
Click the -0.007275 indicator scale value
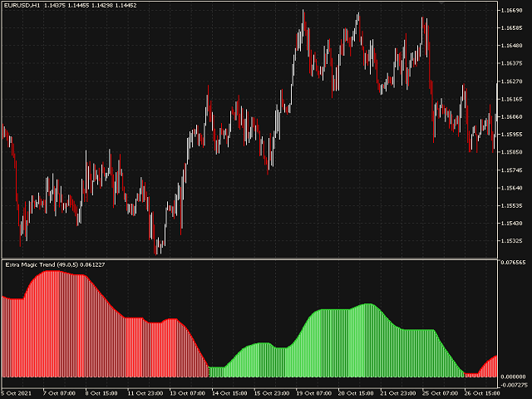coord(512,385)
